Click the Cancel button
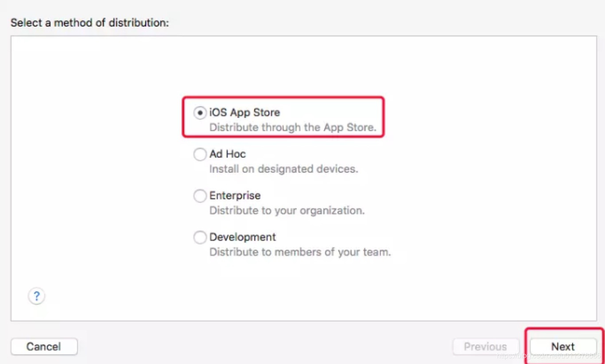Screen dimensions: 605x364 tap(44, 347)
